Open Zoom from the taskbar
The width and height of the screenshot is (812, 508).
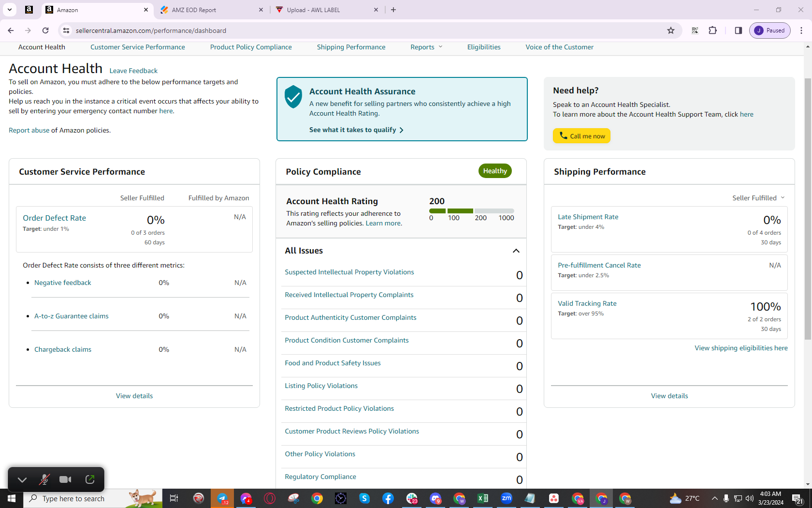507,498
